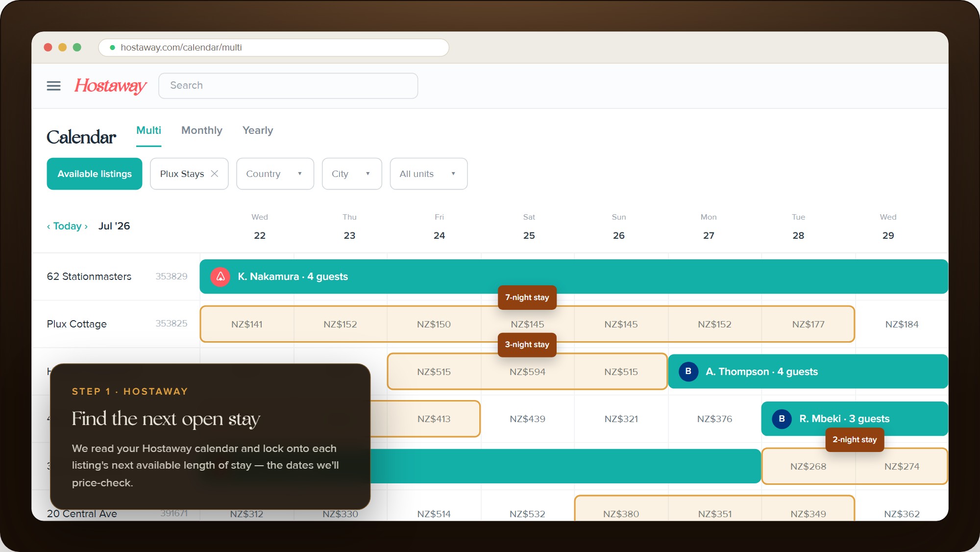Click the NZ$274 price cell
This screenshot has height=552, width=980.
point(902,466)
